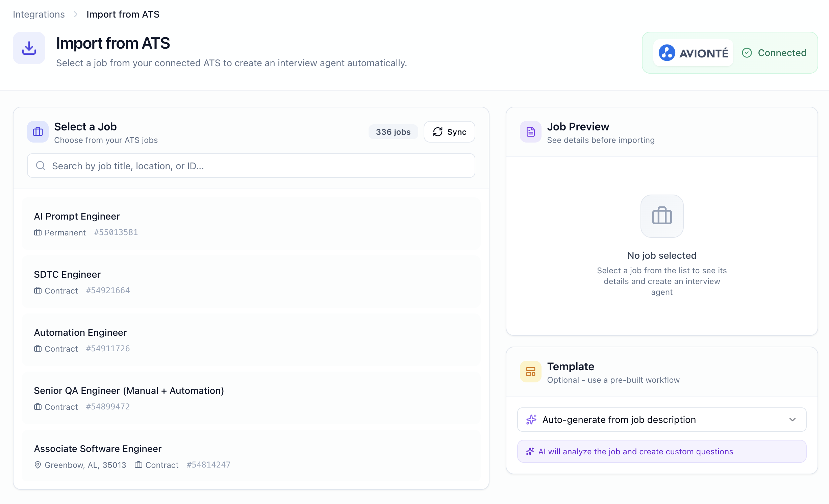The width and height of the screenshot is (829, 504).
Task: Click the sparkle icon in the AI analyze banner
Action: [530, 451]
